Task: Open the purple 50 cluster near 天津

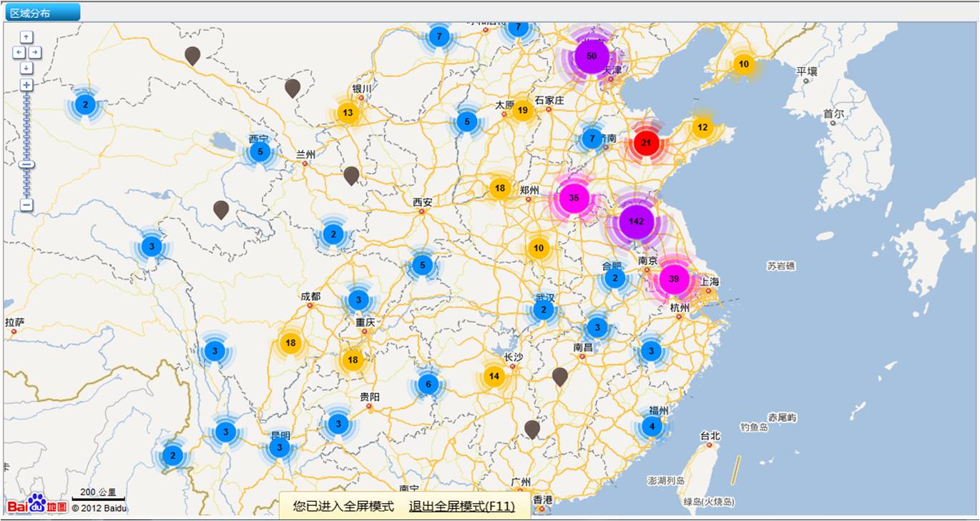Action: pos(591,56)
